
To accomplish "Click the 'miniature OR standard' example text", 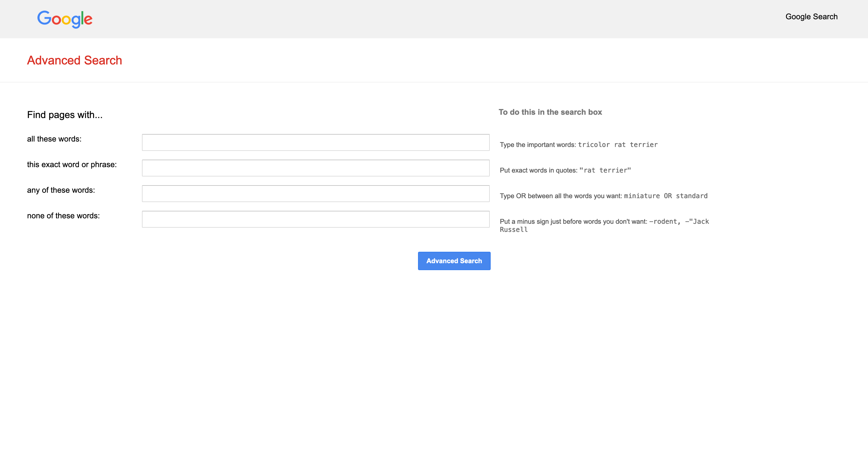I will click(665, 196).
